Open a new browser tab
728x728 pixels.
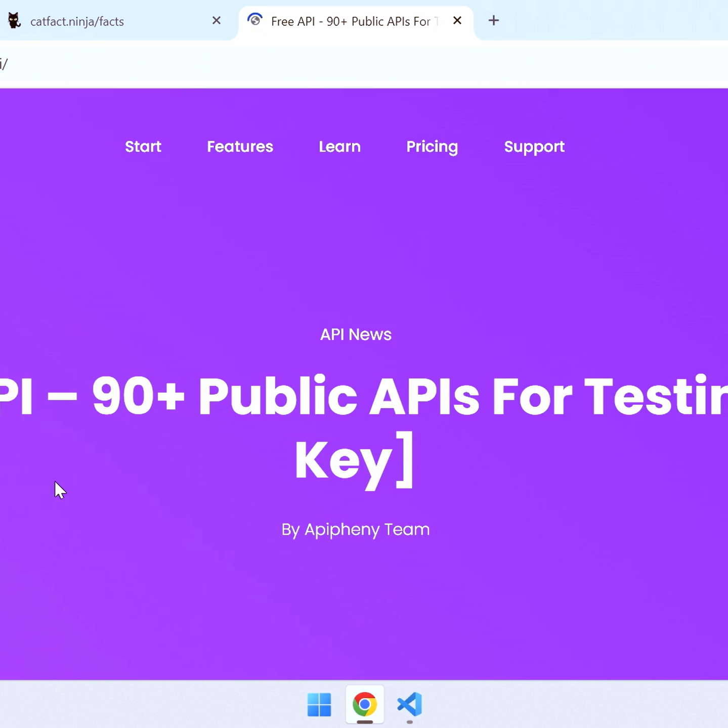coord(494,21)
